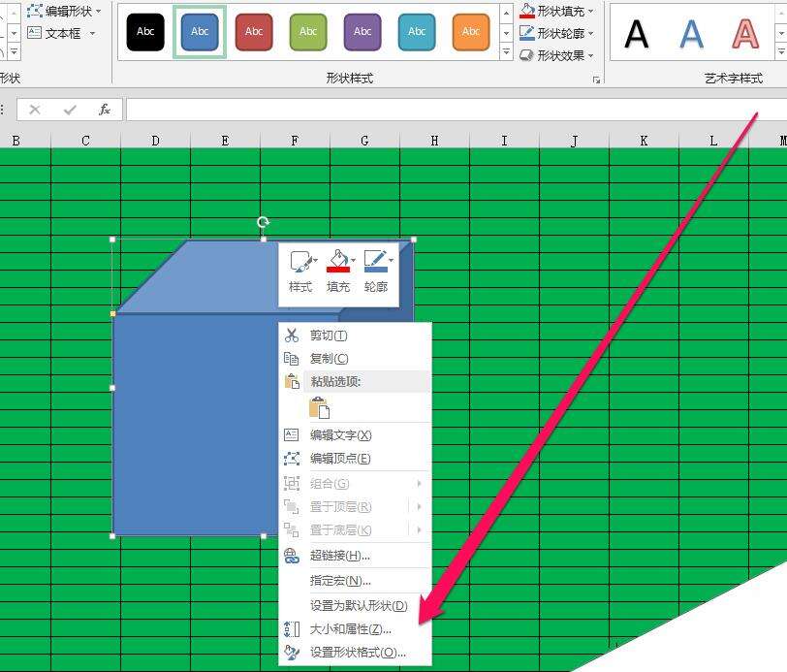This screenshot has height=672, width=787.
Task: Apply the green Abc shape style
Action: pyautogui.click(x=308, y=32)
